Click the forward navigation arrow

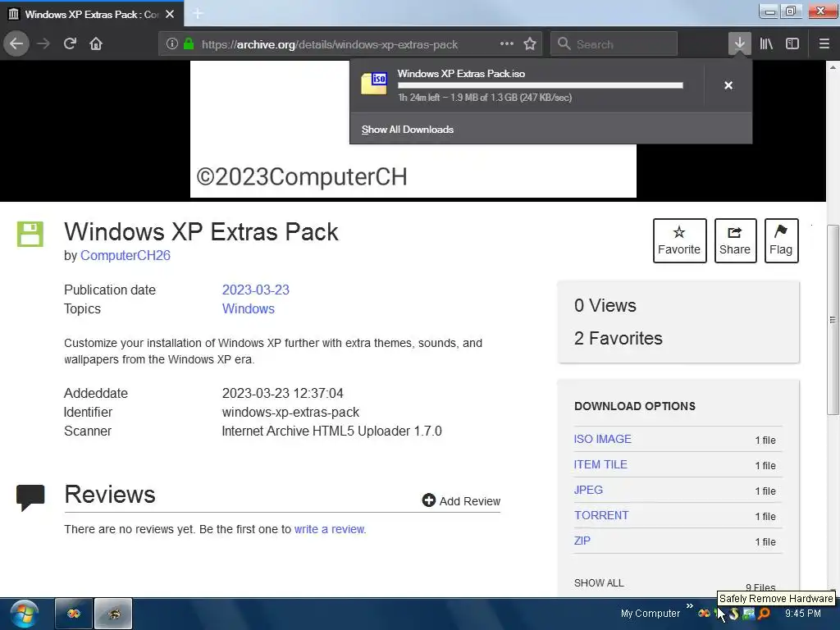click(x=43, y=43)
